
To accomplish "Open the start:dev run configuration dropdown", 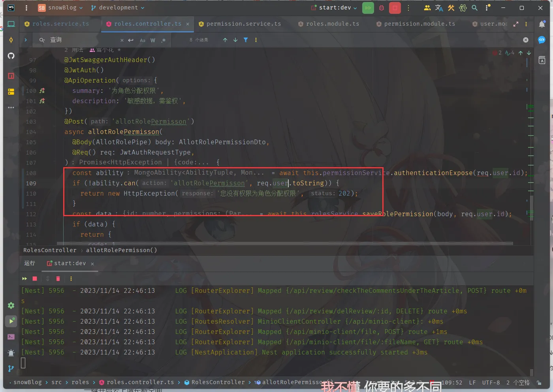I will [335, 8].
